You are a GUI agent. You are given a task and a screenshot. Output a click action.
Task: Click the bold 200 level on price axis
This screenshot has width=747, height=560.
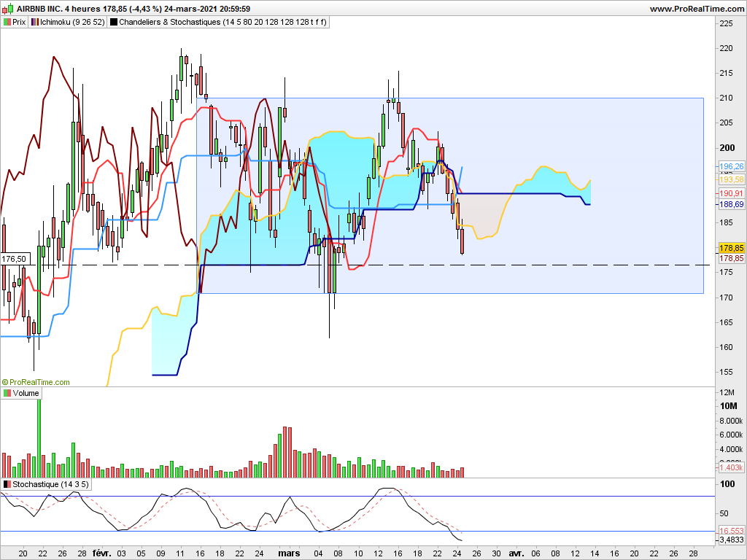pyautogui.click(x=727, y=147)
